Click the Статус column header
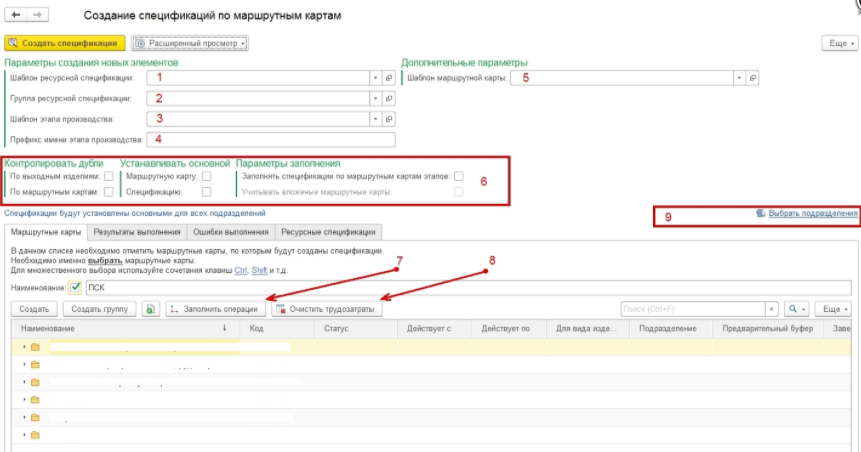Image resolution: width=861 pixels, height=452 pixels. (x=356, y=328)
